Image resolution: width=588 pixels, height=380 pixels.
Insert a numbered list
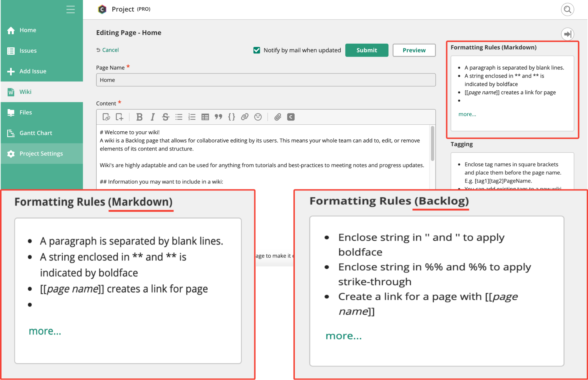tap(192, 117)
